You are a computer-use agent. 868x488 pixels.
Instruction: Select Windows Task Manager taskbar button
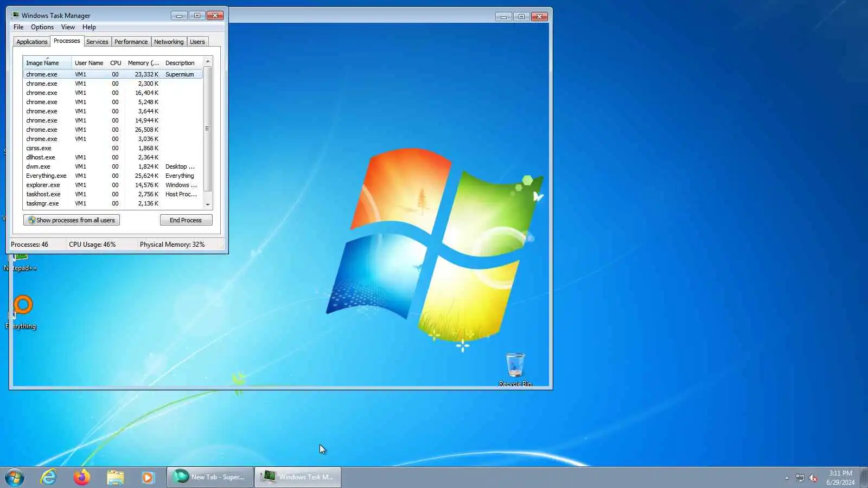click(298, 477)
